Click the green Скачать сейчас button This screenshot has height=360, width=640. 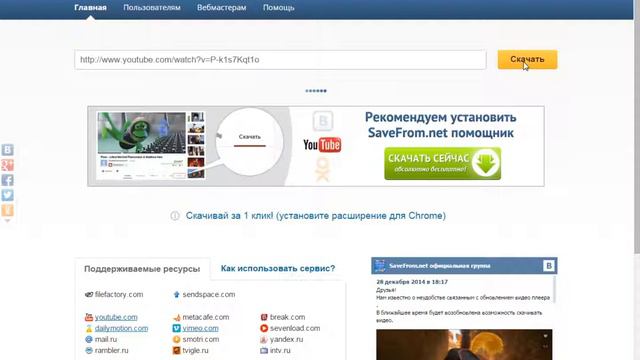(442, 163)
